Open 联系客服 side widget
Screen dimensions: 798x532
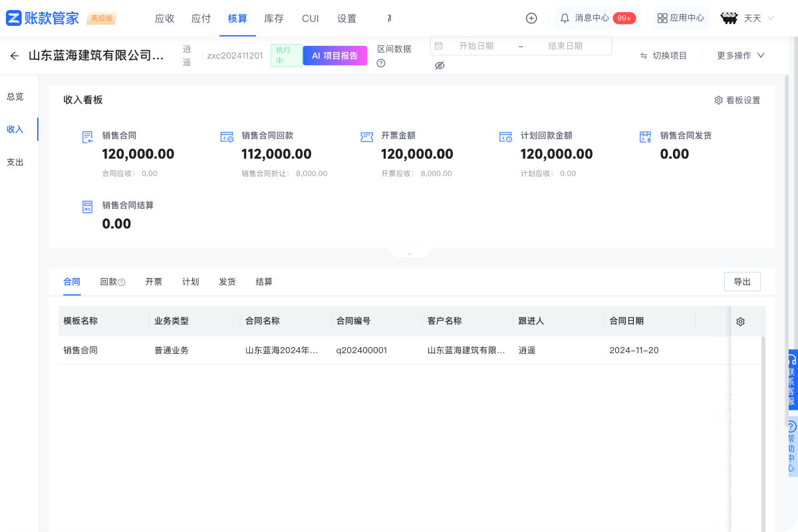[791, 379]
